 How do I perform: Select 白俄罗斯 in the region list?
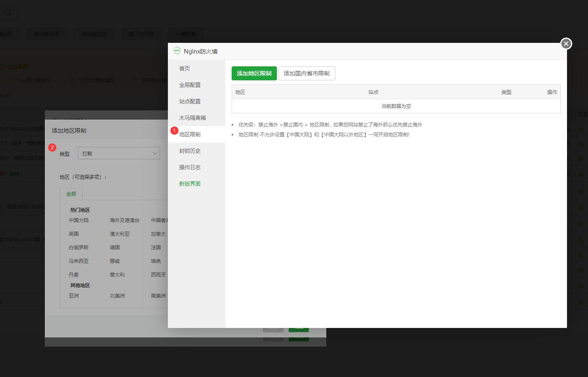pos(79,248)
